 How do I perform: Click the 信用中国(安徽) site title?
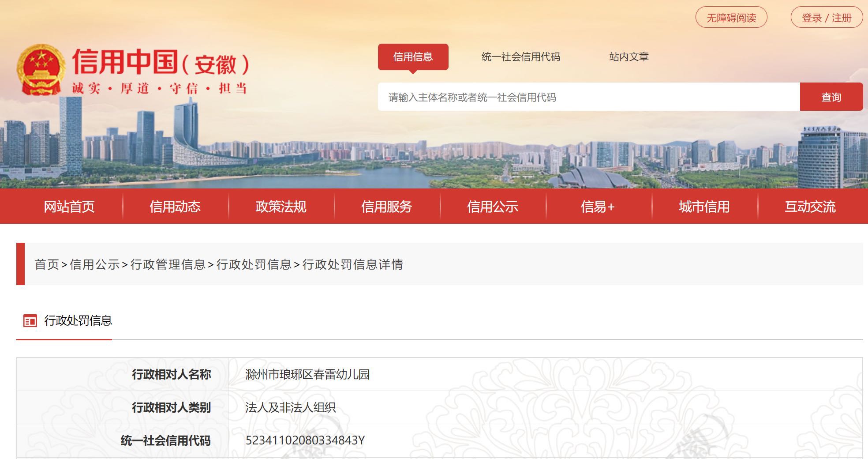click(161, 62)
